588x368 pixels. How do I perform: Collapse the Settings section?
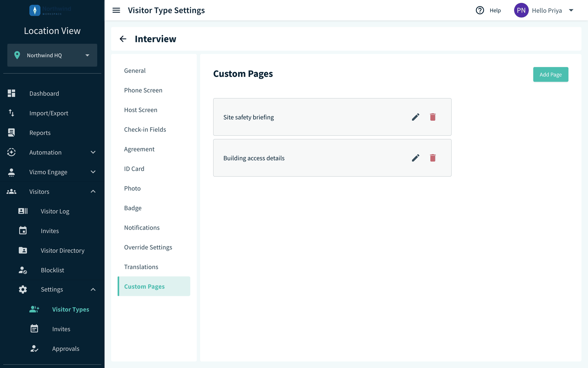(93, 290)
